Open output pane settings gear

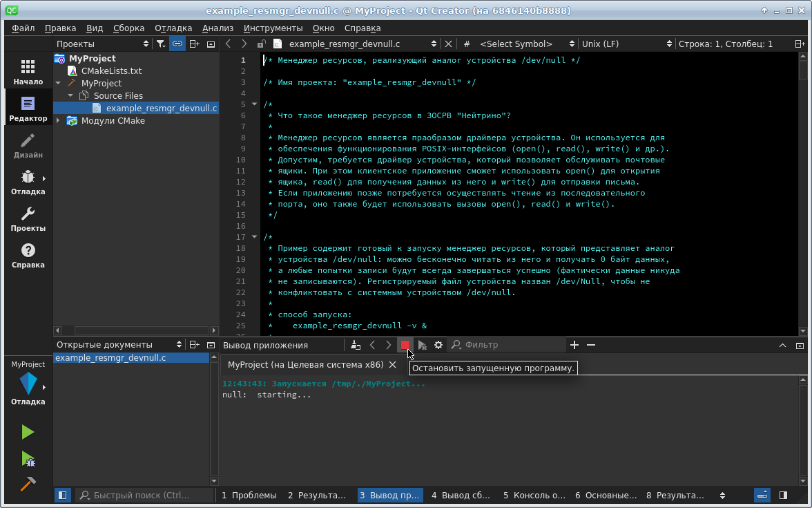click(438, 345)
